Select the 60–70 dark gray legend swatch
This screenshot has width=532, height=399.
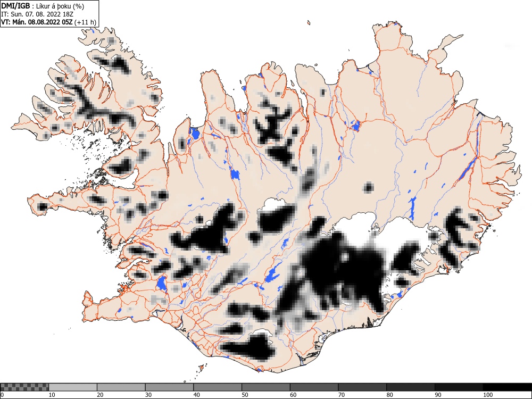coord(314,387)
